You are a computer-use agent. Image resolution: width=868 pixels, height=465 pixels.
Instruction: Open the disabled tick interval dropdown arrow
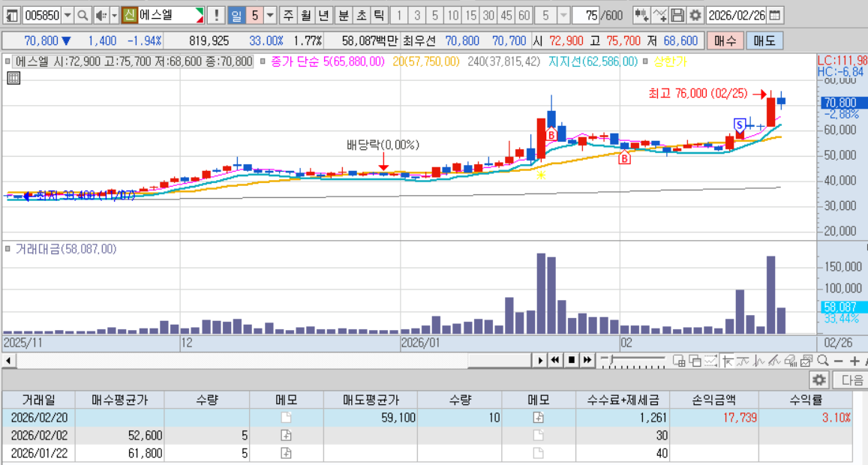(x=563, y=16)
